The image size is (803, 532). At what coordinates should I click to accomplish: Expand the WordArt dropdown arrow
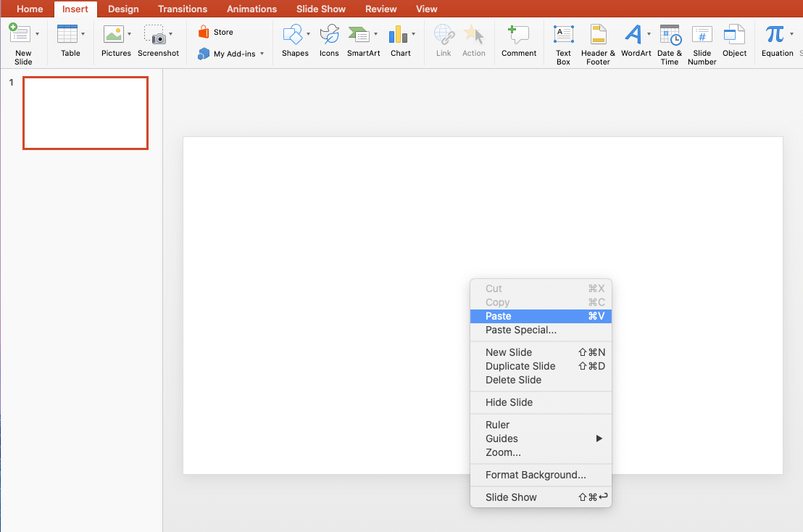pos(649,34)
